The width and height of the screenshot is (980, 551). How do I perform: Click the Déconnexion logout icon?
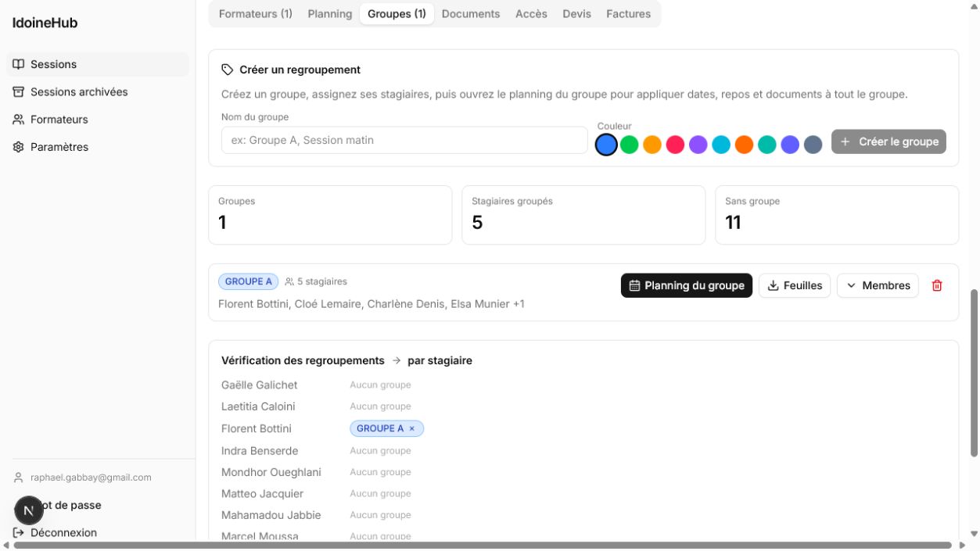pos(19,533)
